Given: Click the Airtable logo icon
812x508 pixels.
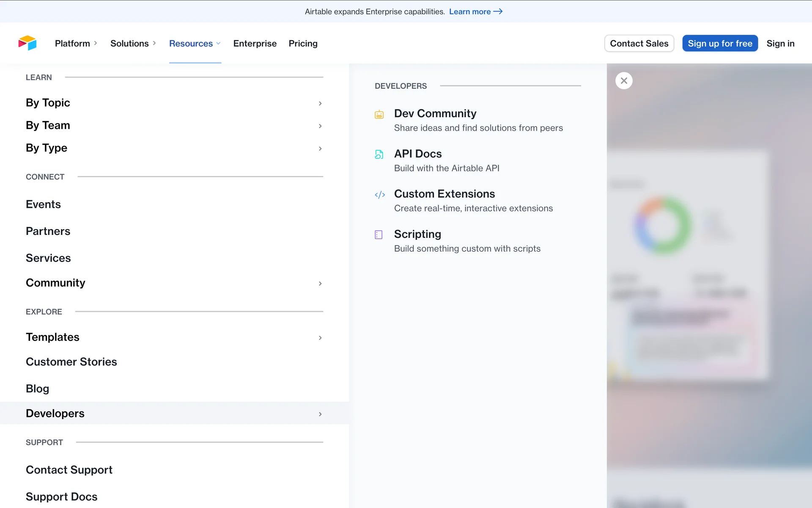Looking at the screenshot, I should click(27, 43).
